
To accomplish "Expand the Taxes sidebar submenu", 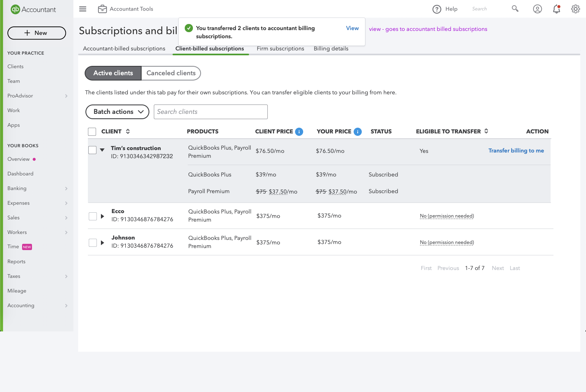I will [66, 277].
